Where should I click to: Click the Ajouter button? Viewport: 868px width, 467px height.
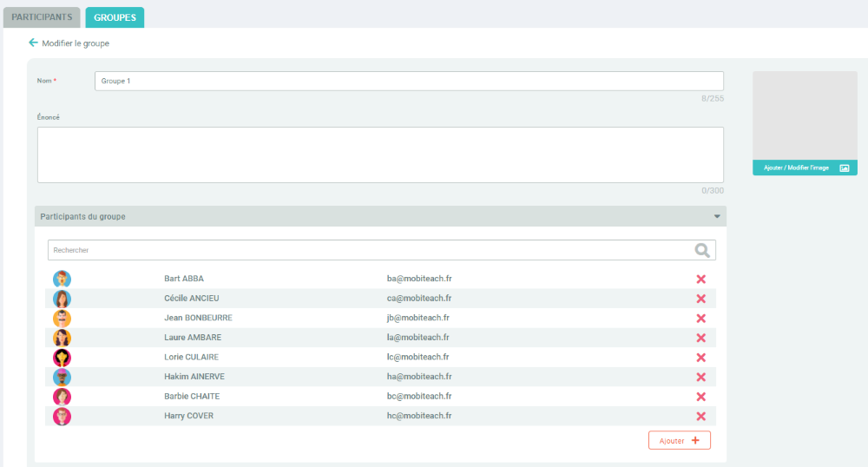(680, 440)
